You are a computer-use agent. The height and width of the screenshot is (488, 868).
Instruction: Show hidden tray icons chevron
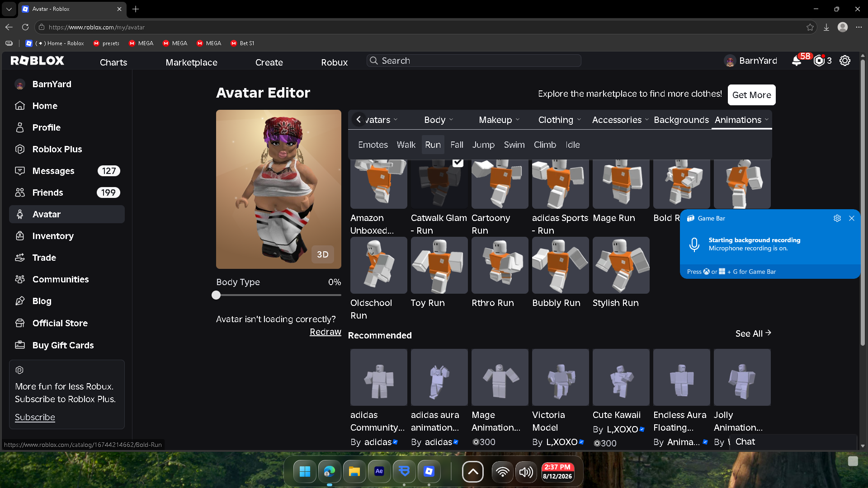473,472
